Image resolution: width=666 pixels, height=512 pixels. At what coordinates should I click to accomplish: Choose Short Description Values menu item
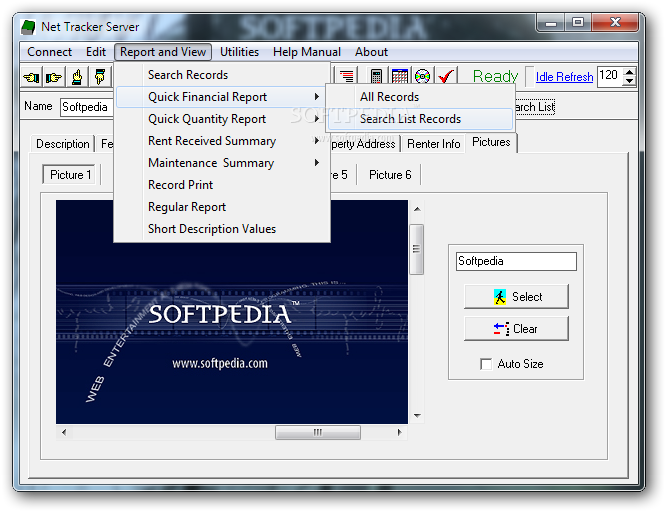coord(222,229)
